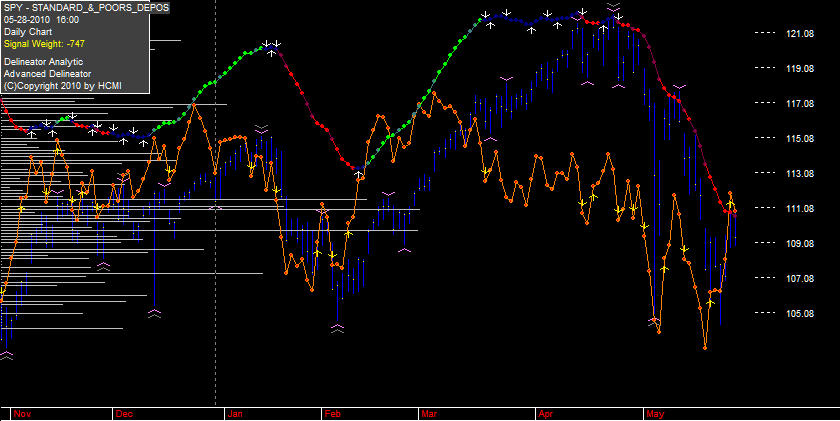The width and height of the screenshot is (840, 421).
Task: Select the 109.08 price axis value
Action: tap(800, 244)
